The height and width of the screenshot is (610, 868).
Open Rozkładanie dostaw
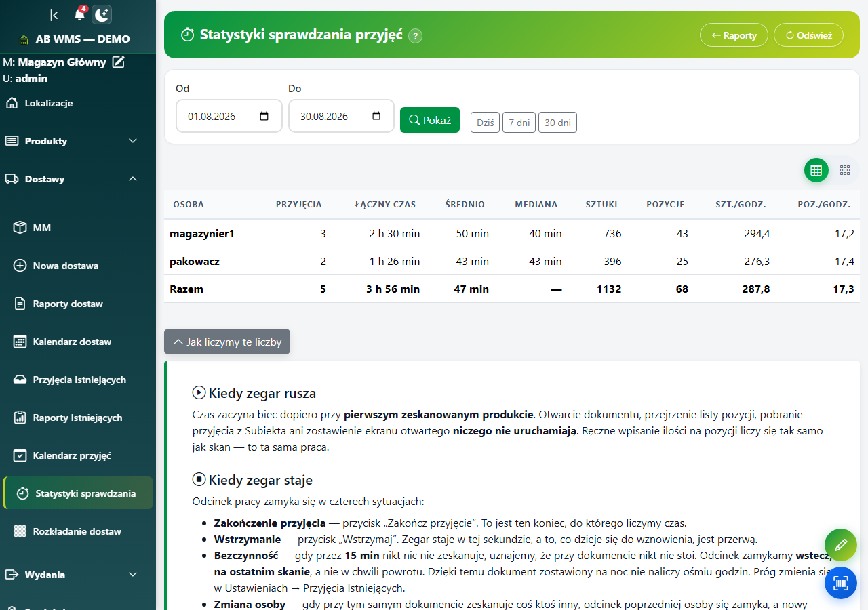tap(78, 531)
